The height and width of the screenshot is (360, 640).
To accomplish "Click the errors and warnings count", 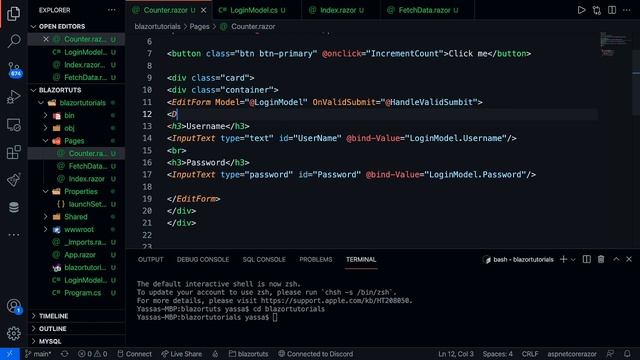I will click(92, 354).
